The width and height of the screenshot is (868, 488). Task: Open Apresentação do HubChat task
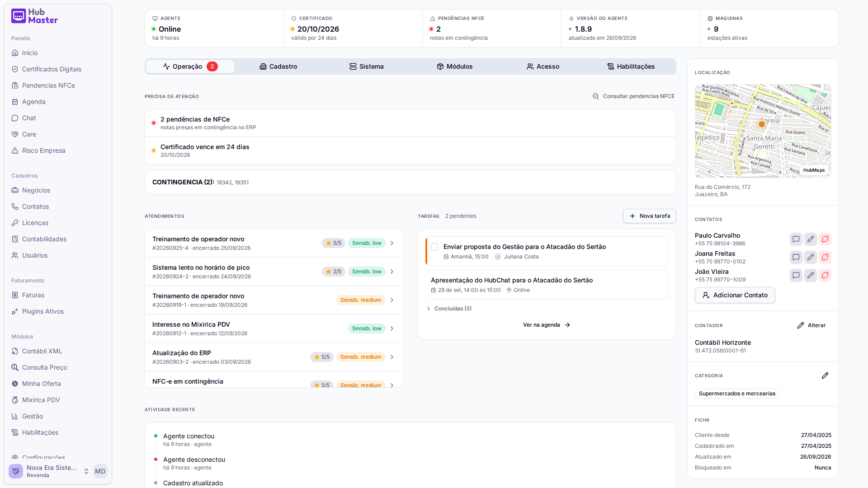pos(547,285)
